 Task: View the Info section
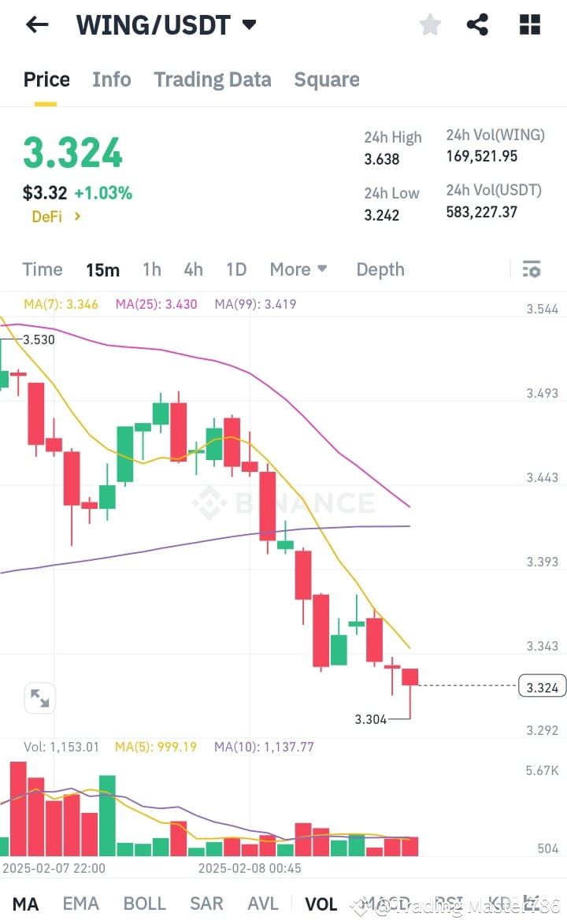pos(111,79)
